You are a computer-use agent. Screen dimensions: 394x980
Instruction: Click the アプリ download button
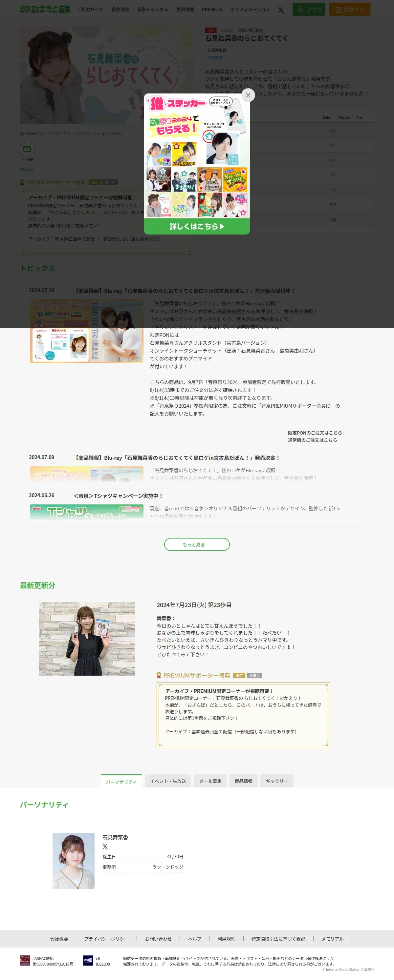309,10
